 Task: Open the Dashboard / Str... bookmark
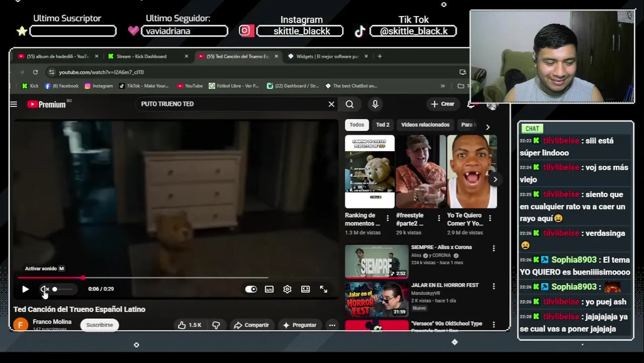(293, 86)
